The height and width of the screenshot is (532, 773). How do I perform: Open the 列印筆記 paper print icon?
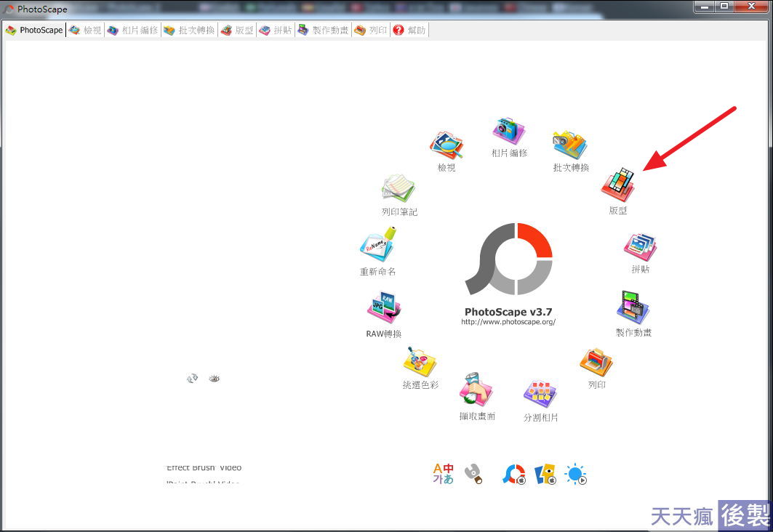(398, 188)
